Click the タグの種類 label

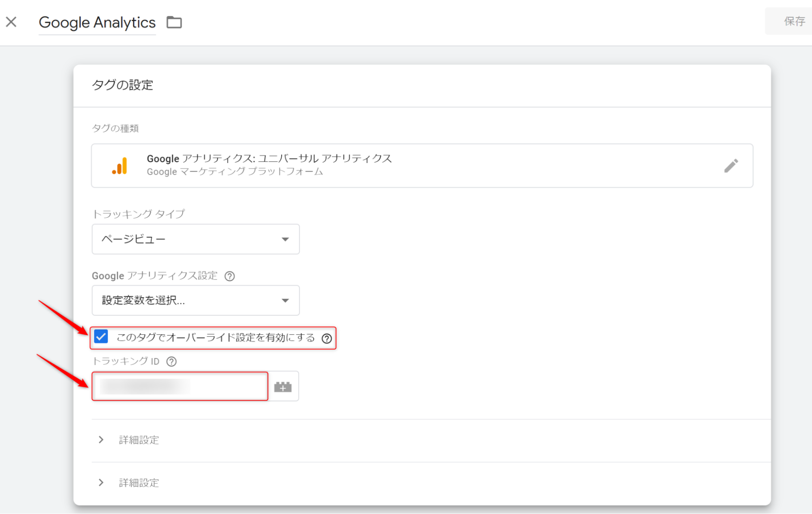(115, 128)
